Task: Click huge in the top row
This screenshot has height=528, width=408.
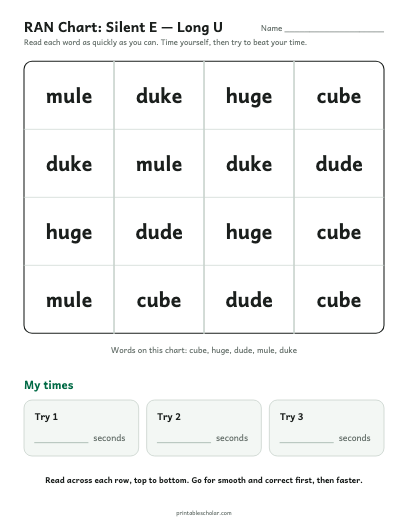Action: click(249, 97)
